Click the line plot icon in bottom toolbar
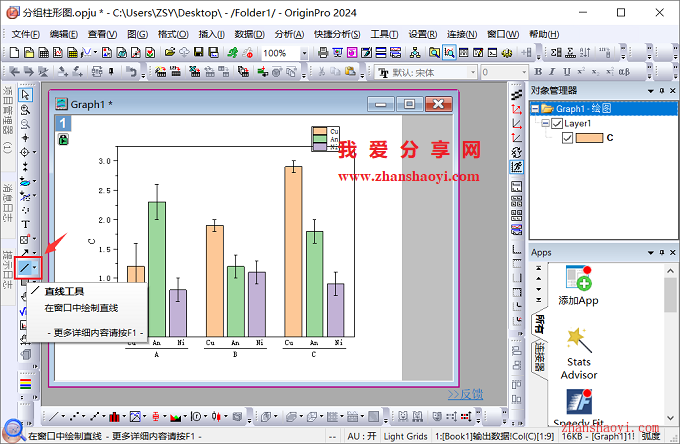The width and height of the screenshot is (680, 444). [53, 417]
